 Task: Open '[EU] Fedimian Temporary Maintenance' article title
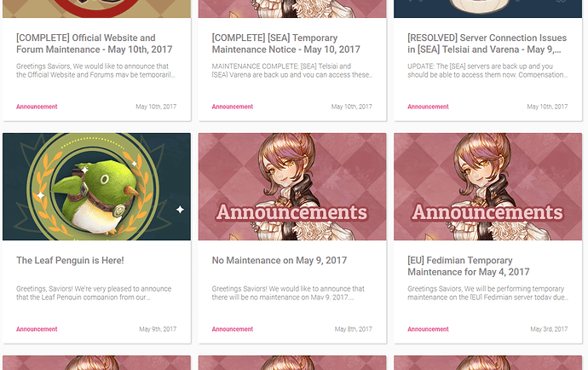coord(469,266)
